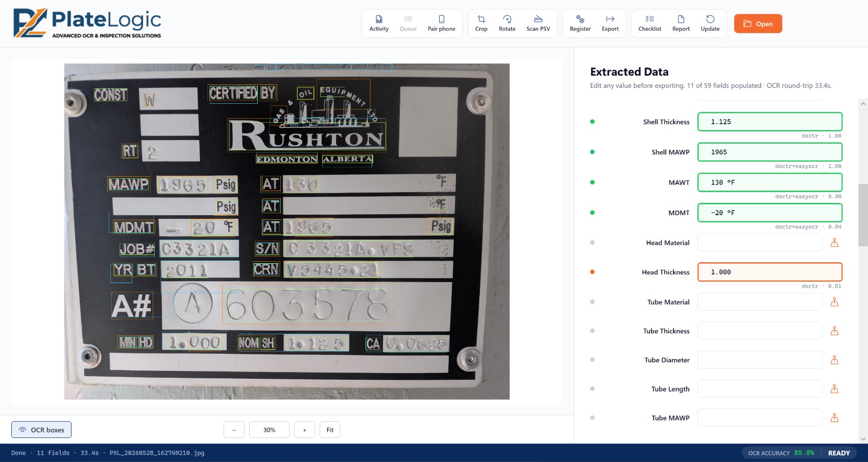Click the OCR box around 603578

[307, 305]
